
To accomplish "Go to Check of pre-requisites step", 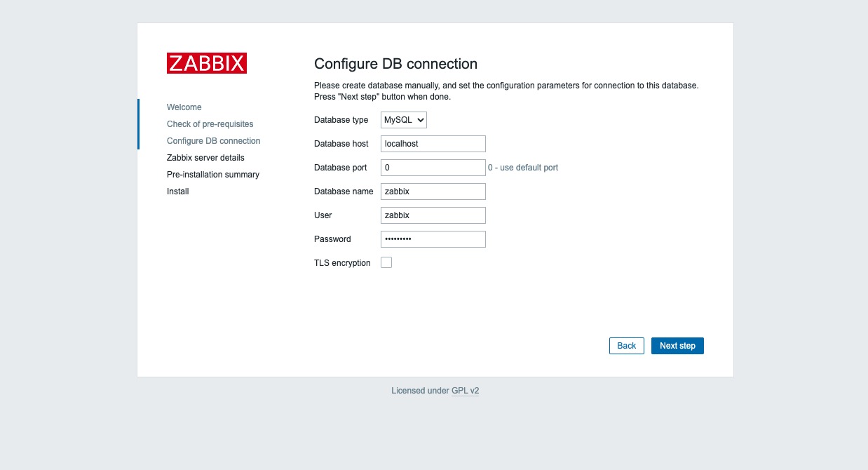I will click(210, 124).
